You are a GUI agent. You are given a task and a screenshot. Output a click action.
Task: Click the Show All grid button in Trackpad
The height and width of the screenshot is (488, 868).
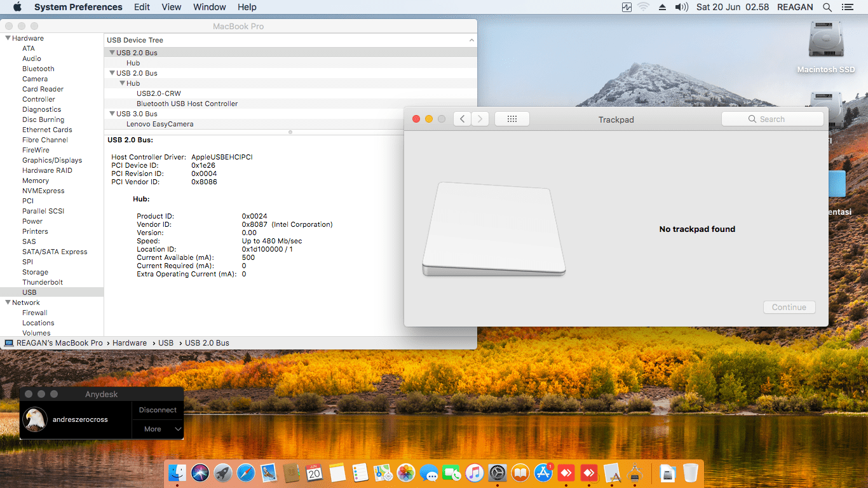512,119
